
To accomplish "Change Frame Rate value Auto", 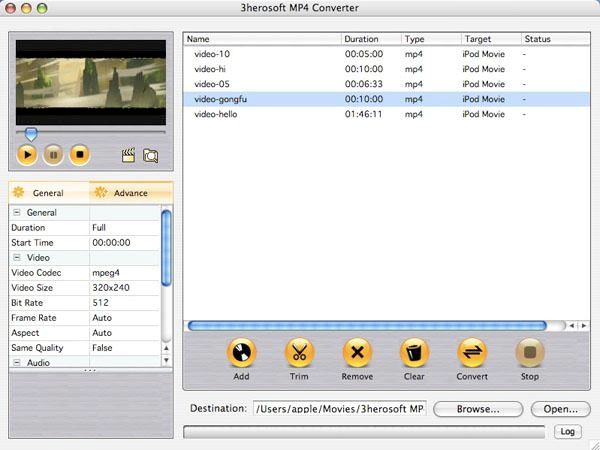I will [x=125, y=318].
